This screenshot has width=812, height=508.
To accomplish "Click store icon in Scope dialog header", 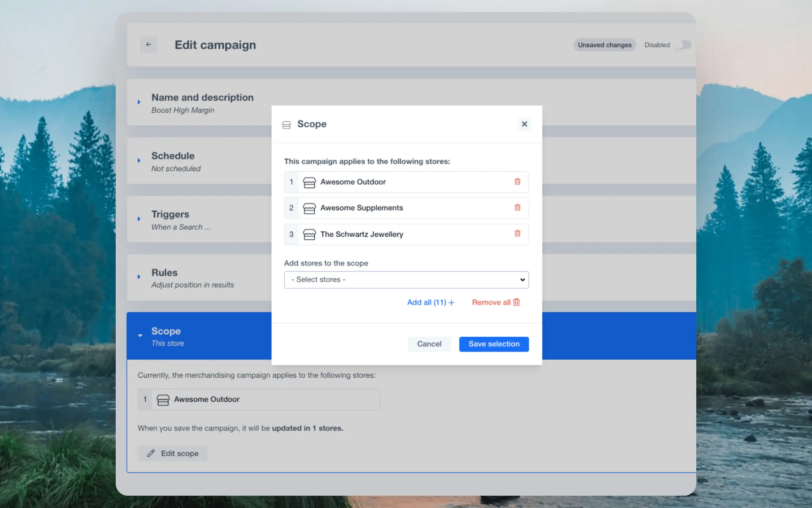I will coord(286,125).
